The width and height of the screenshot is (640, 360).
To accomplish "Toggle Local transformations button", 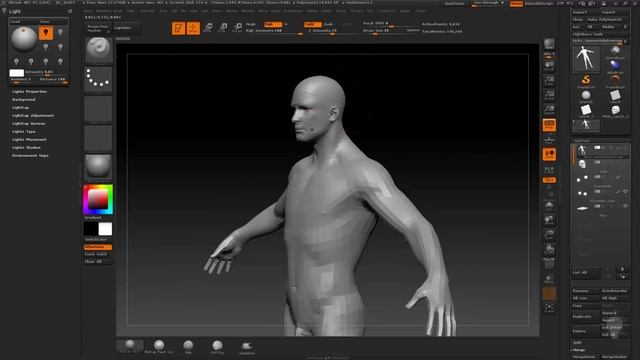I will click(549, 154).
